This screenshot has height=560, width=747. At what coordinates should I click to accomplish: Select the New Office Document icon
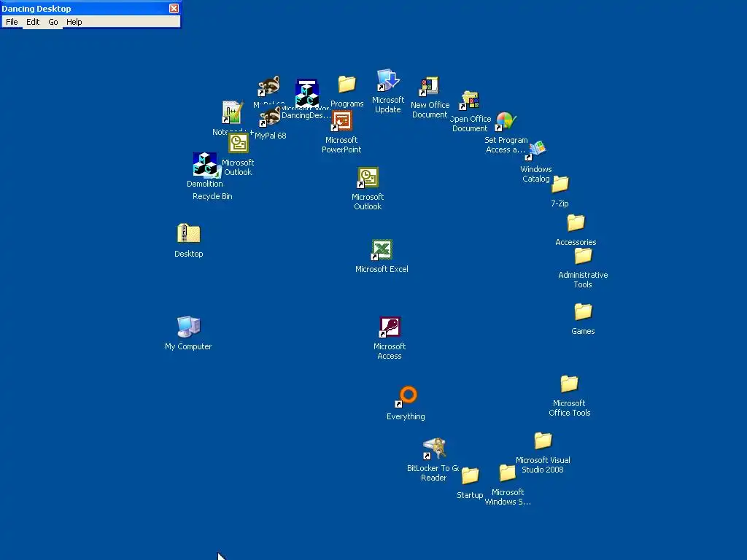coord(429,87)
